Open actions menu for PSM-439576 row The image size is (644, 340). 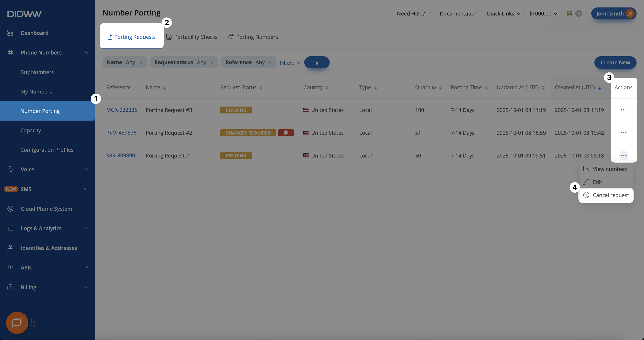pos(623,133)
